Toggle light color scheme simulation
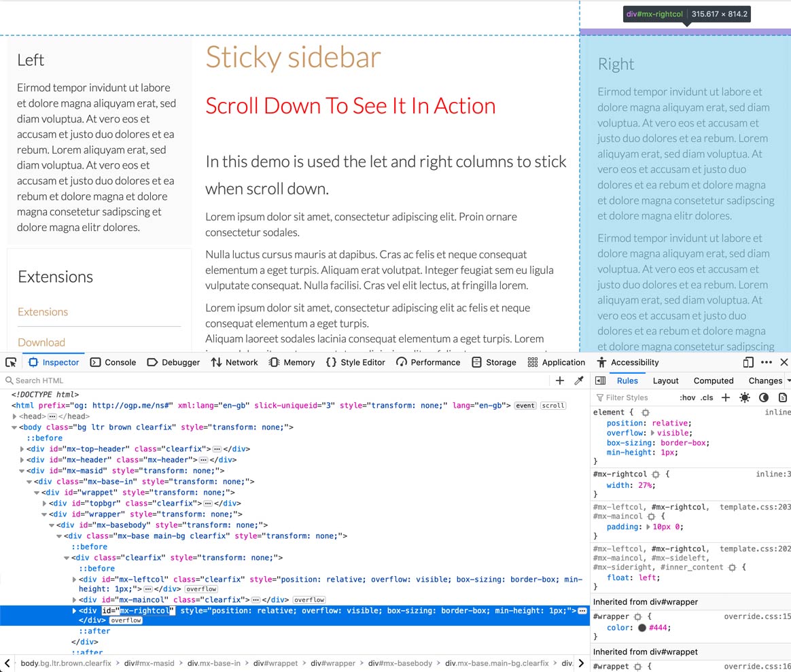Screen dimensions: 791x672 coord(745,397)
